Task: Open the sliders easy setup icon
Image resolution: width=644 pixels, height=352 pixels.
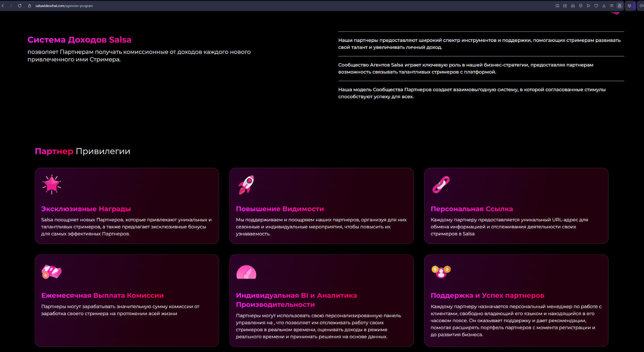Action: 612,6
